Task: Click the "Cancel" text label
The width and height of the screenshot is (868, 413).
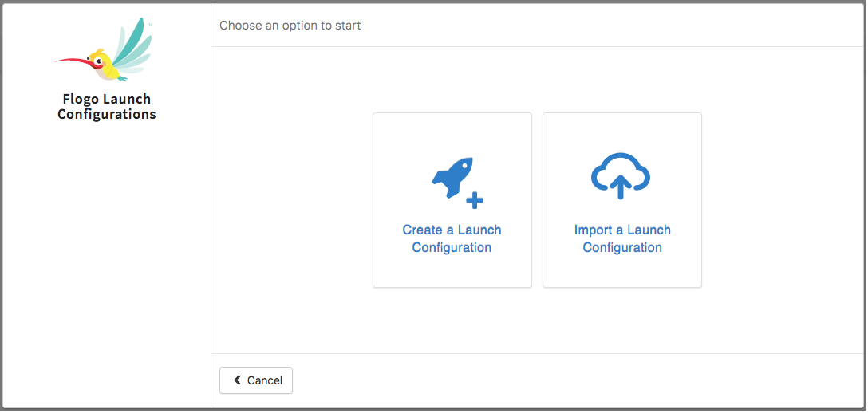Action: tap(265, 380)
